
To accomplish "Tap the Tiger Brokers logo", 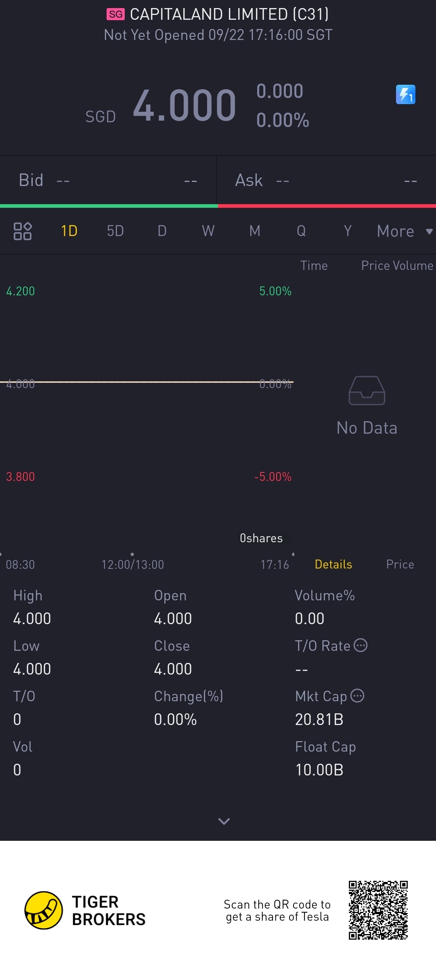I will [44, 910].
